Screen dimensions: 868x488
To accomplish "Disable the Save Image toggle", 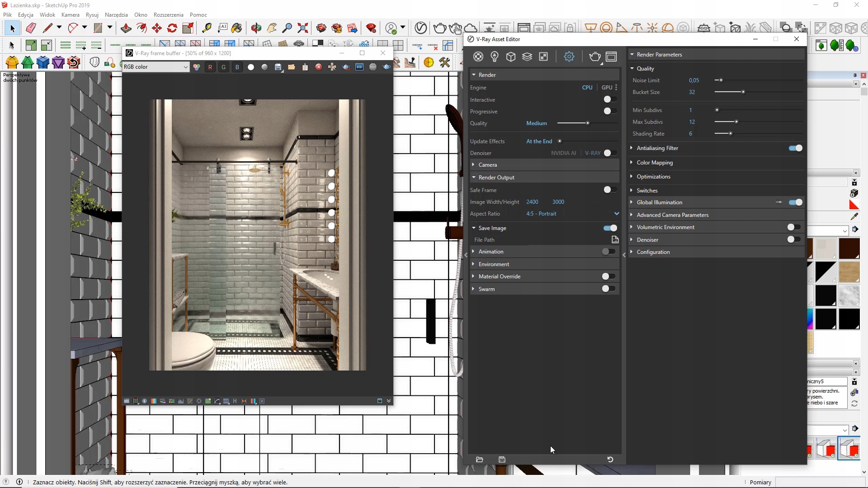I will pyautogui.click(x=610, y=228).
